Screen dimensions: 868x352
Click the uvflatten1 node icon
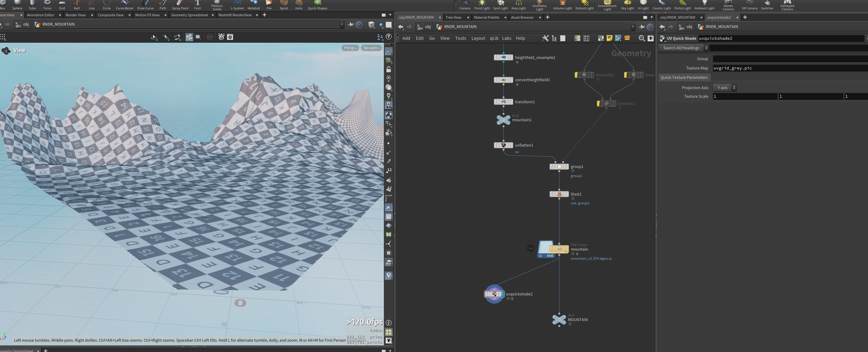click(x=503, y=145)
